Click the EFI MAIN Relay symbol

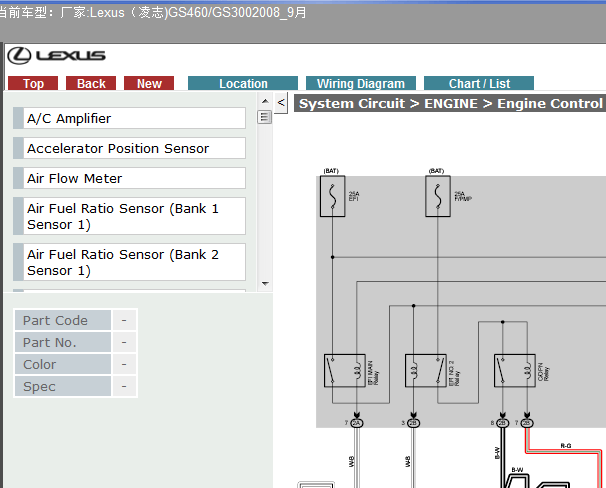tap(345, 371)
